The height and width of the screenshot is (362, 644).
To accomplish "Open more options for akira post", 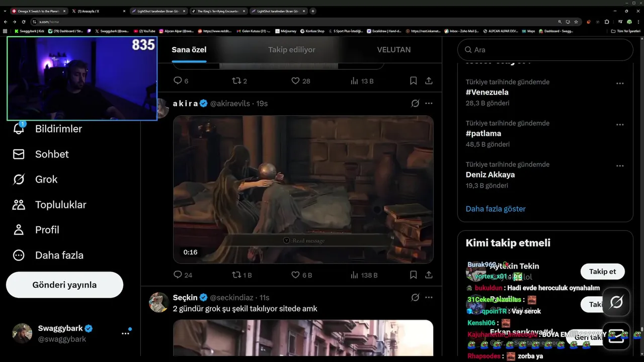I will click(429, 103).
